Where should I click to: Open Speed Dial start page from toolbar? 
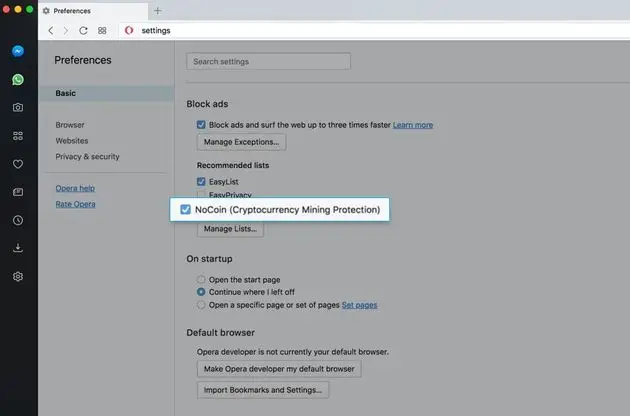[x=102, y=31]
